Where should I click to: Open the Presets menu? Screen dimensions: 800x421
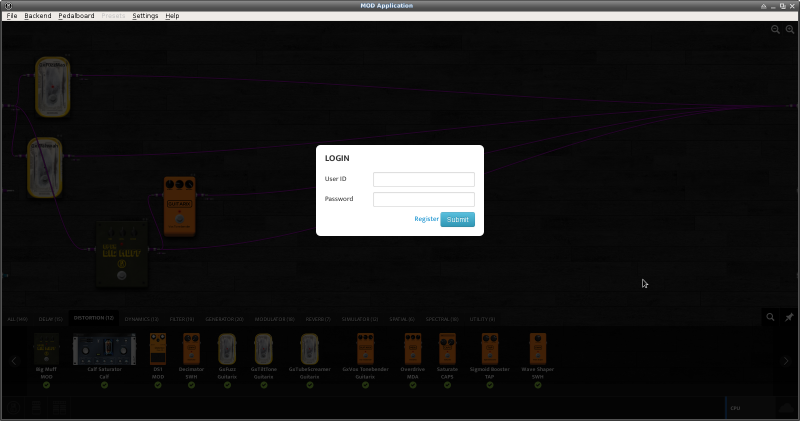tap(113, 16)
